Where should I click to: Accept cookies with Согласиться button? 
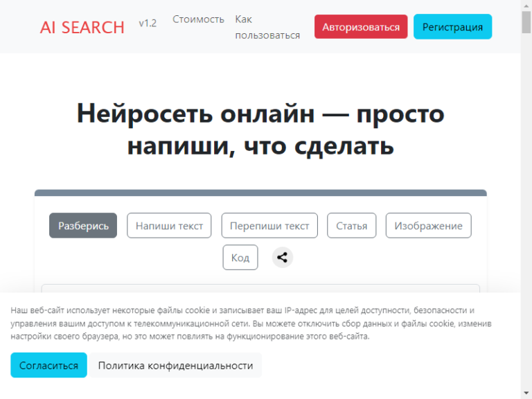pos(49,365)
